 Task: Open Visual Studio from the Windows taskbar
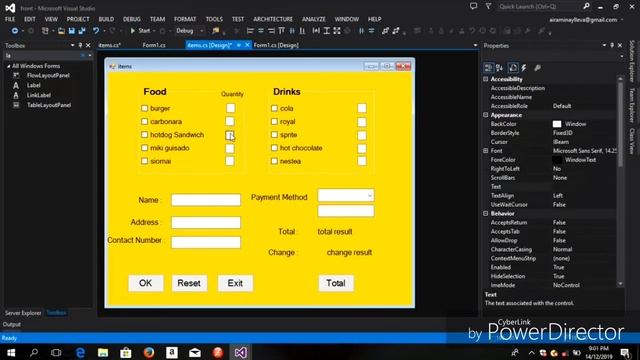tap(240, 352)
